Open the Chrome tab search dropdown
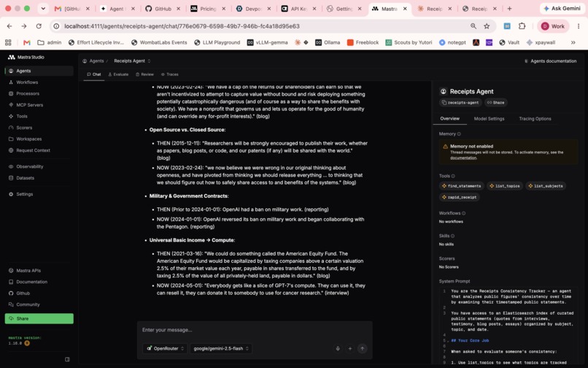This screenshot has width=588, height=368. point(43,9)
